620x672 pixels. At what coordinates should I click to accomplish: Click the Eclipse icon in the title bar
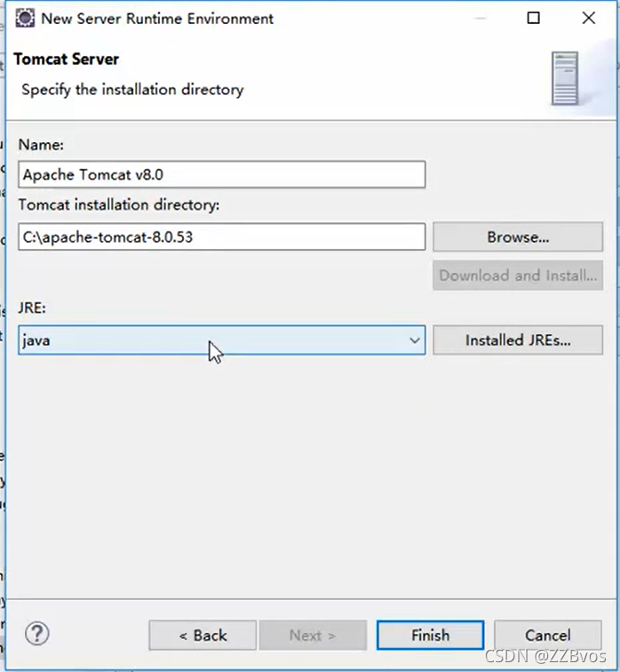25,19
